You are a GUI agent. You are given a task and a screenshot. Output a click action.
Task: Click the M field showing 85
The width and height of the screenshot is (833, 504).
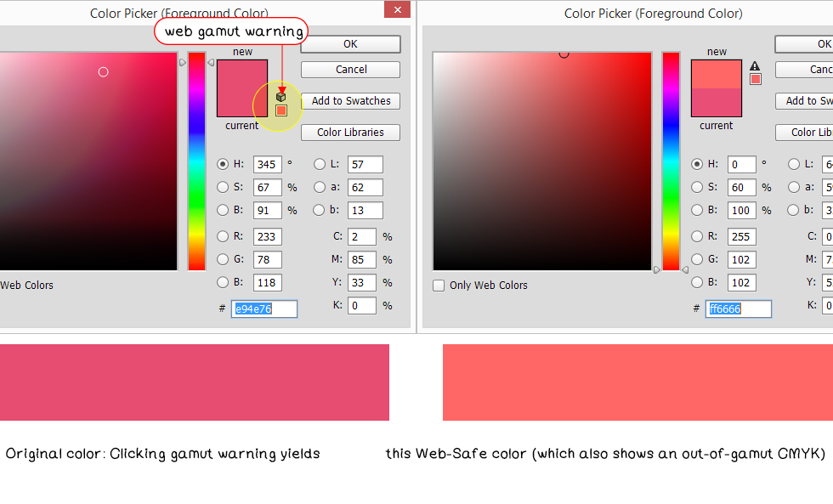point(362,260)
